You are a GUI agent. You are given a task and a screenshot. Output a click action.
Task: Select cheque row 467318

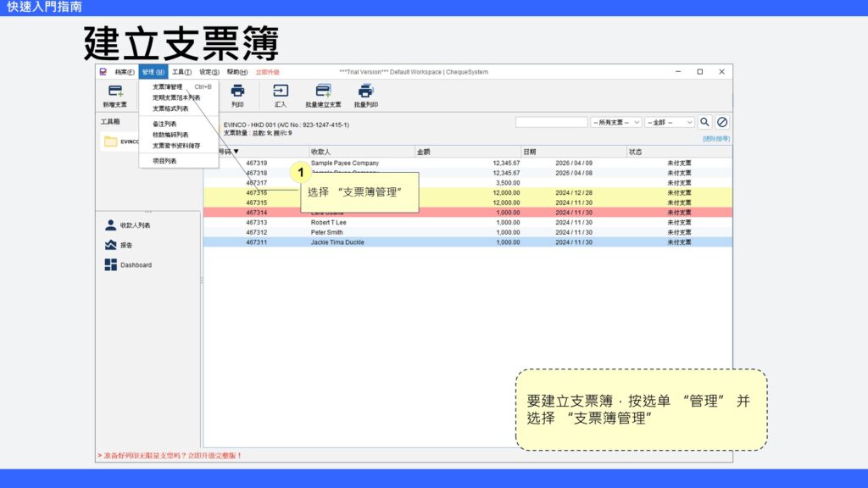click(x=468, y=173)
